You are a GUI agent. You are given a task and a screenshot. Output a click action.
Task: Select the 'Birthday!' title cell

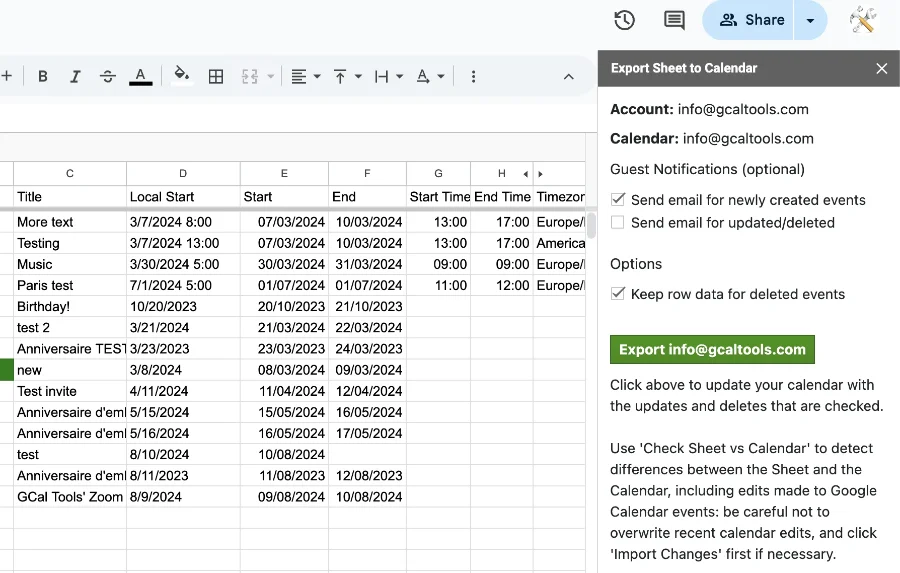click(69, 307)
